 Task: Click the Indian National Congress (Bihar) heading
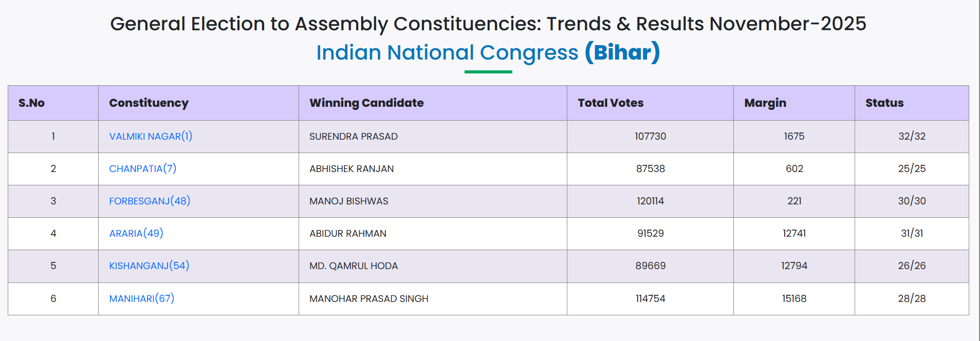pyautogui.click(x=488, y=53)
